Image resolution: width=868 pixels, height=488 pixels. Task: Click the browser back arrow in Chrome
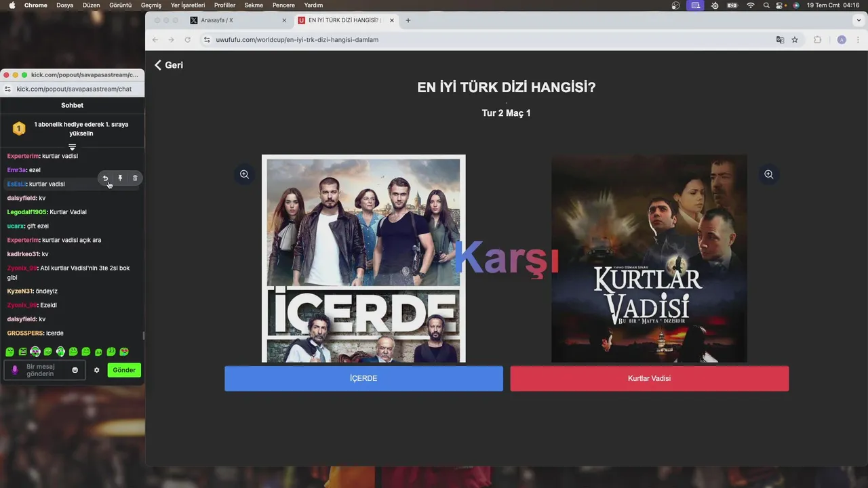pyautogui.click(x=155, y=40)
